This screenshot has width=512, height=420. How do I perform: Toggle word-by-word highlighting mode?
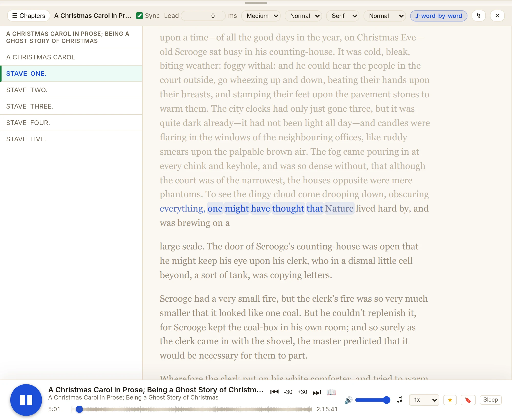[439, 16]
